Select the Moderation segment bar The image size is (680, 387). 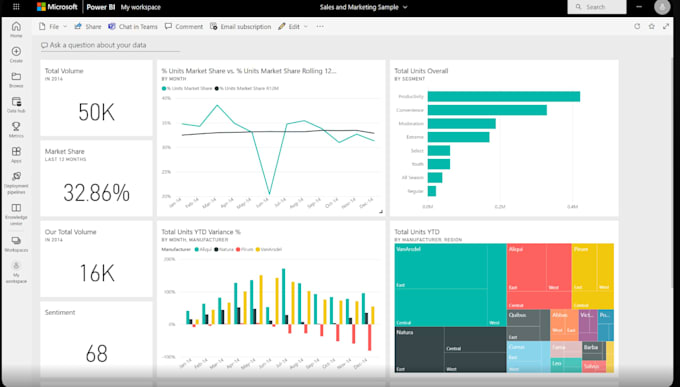(461, 124)
